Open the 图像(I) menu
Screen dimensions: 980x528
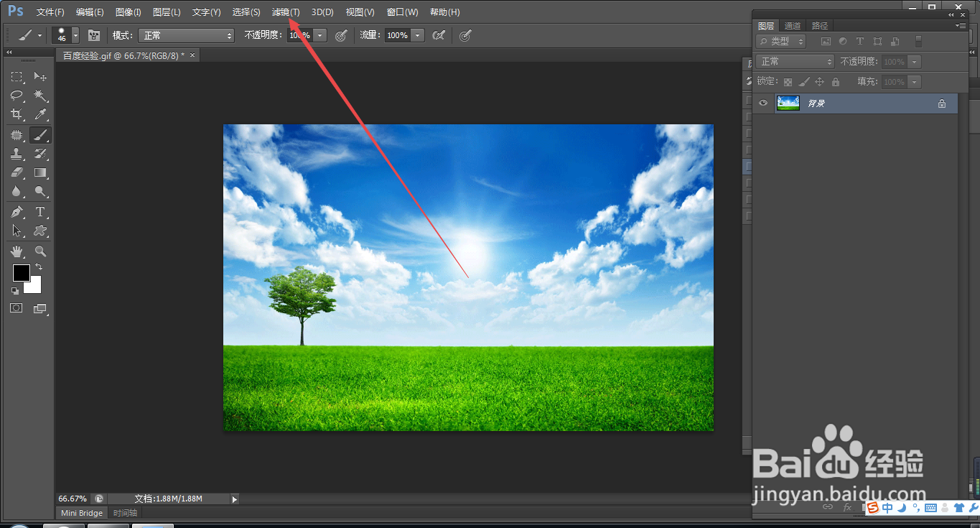click(129, 12)
